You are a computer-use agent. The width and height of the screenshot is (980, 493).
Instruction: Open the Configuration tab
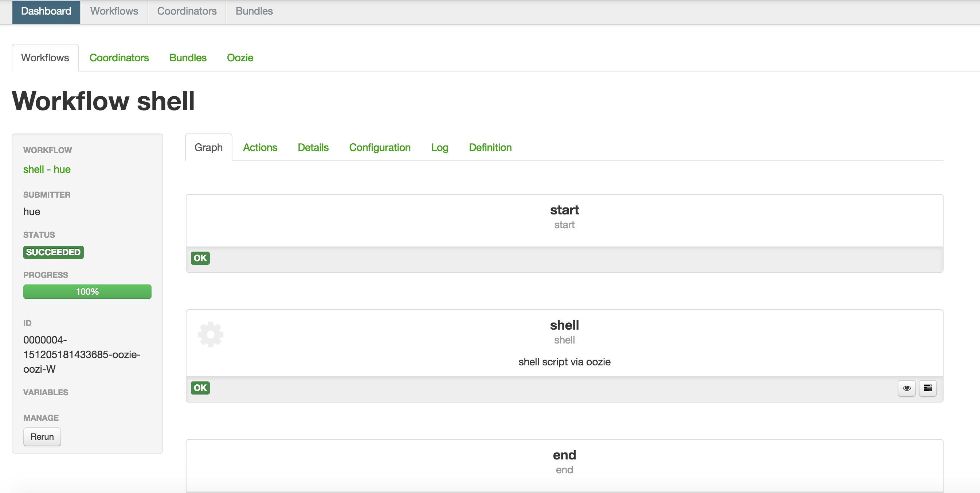pos(379,147)
